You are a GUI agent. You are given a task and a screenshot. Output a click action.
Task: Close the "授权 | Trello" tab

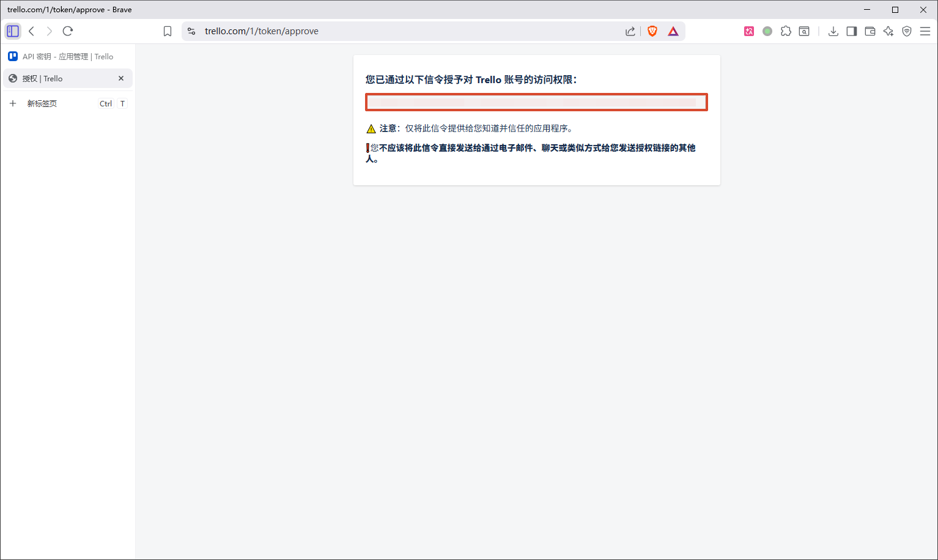pyautogui.click(x=121, y=78)
